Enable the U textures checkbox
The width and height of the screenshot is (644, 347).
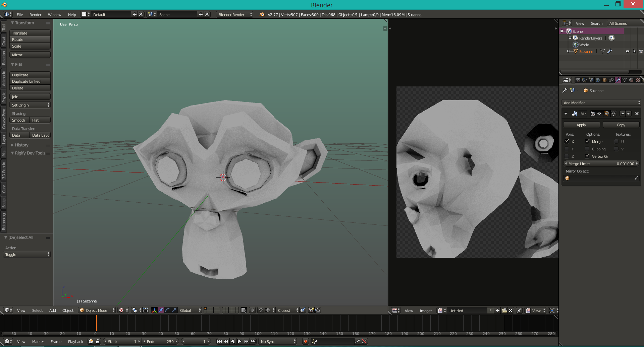(616, 141)
